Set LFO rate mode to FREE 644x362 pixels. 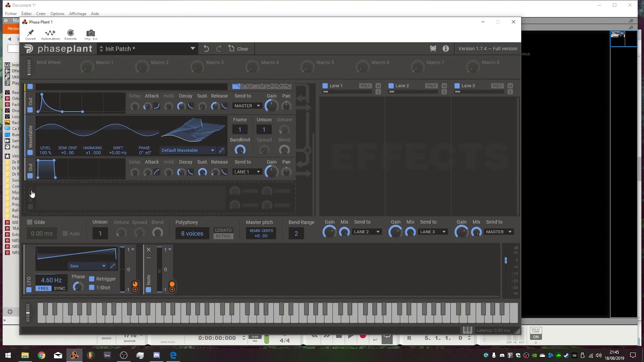coord(44,289)
